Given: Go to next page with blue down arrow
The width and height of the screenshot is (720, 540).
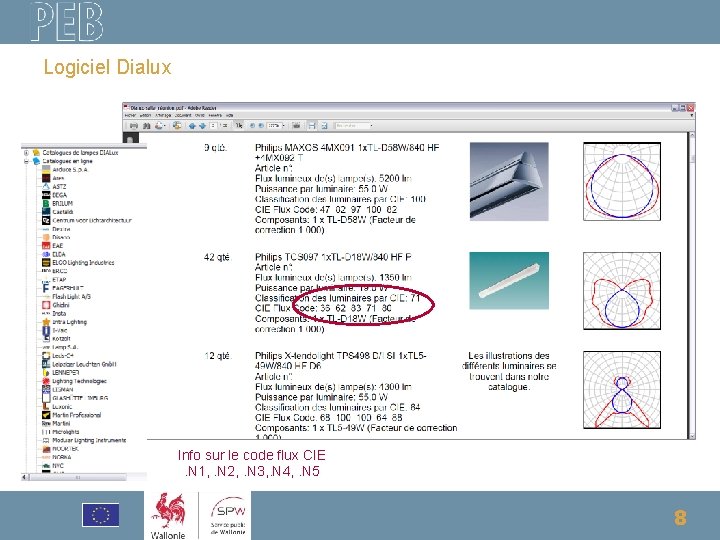Looking at the screenshot, I should [202, 125].
